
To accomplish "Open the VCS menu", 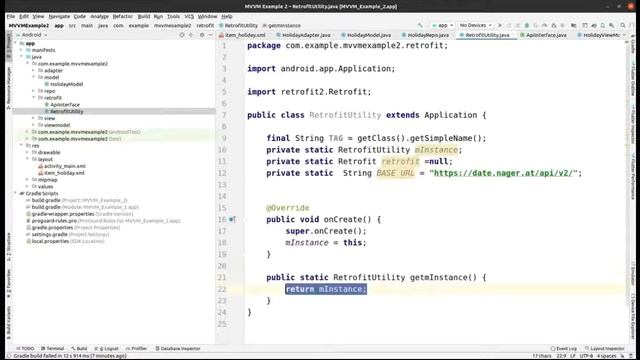I will tap(189, 16).
